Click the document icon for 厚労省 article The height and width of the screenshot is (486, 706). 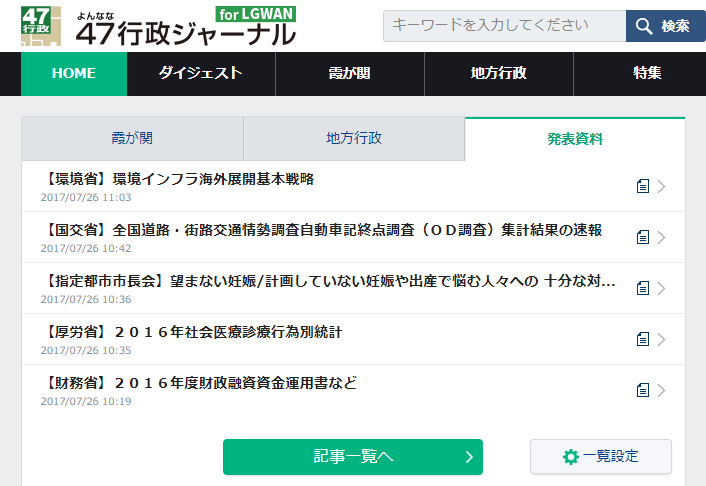[643, 339]
